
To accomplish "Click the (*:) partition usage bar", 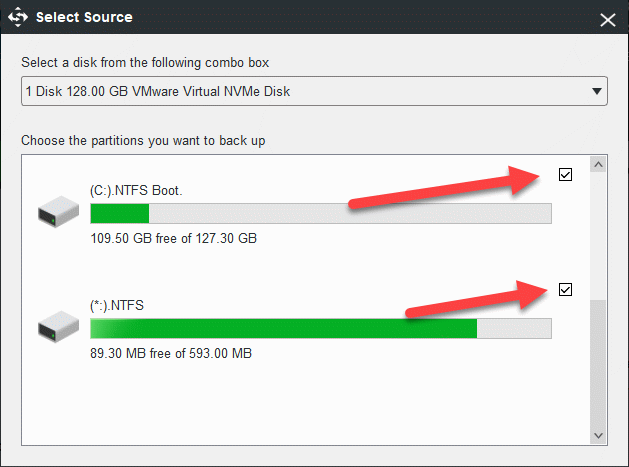I will [x=320, y=328].
